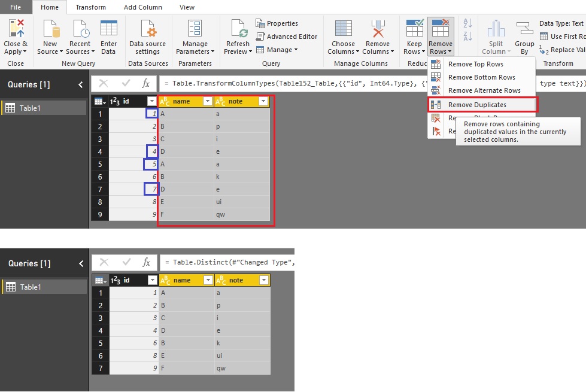Open the File menu
The width and height of the screenshot is (586, 392).
[x=16, y=7]
